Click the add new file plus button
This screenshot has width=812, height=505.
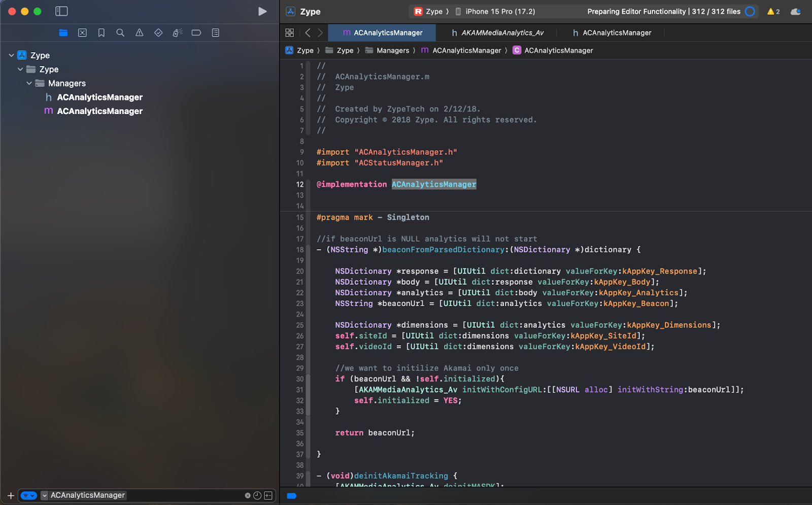11,495
